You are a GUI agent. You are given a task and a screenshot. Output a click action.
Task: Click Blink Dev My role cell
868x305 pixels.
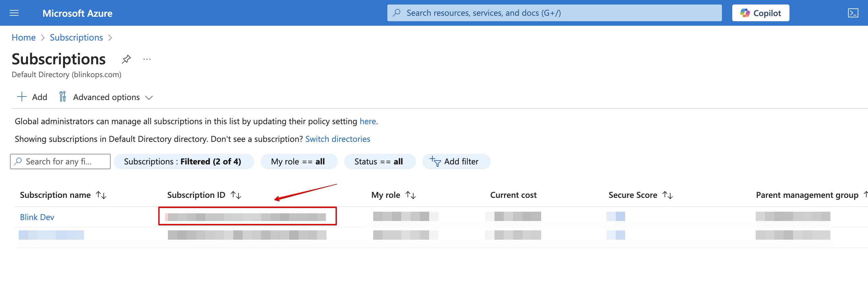point(406,217)
